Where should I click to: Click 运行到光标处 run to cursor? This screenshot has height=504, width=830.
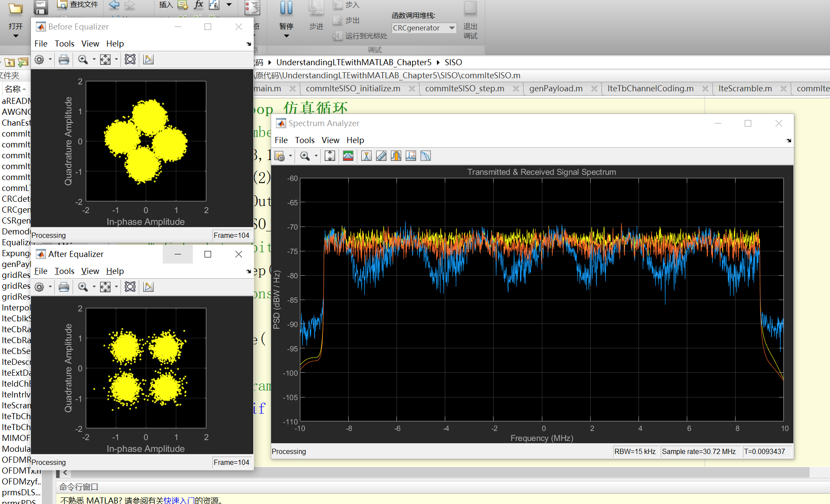tap(360, 36)
